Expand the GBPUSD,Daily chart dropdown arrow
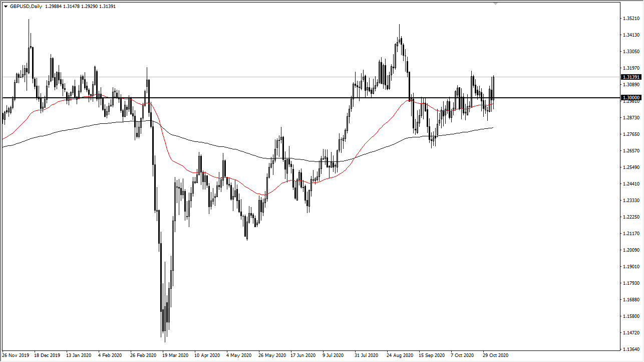 point(6,6)
